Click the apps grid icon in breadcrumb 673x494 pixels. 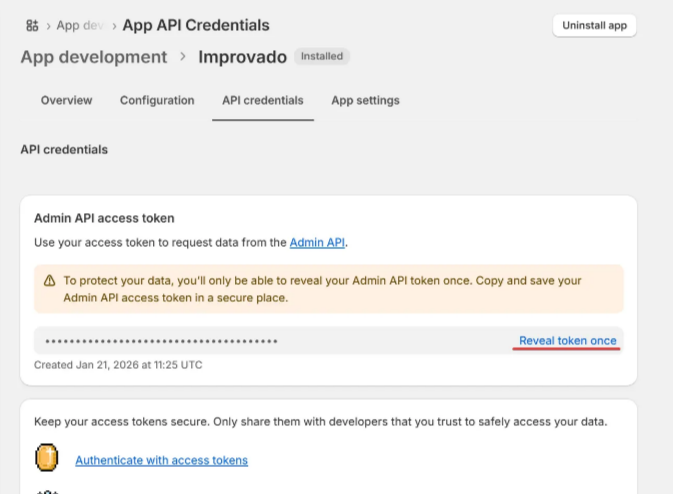[x=32, y=25]
